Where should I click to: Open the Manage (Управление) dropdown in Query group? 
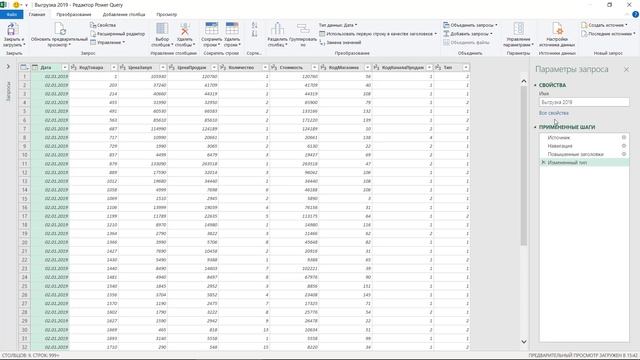coord(108,42)
